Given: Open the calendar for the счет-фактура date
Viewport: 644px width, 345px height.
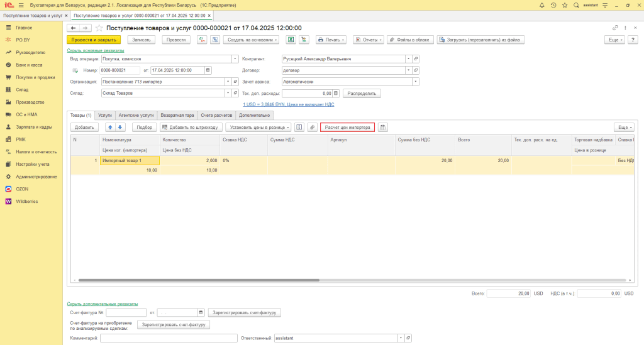Looking at the screenshot, I should point(201,312).
